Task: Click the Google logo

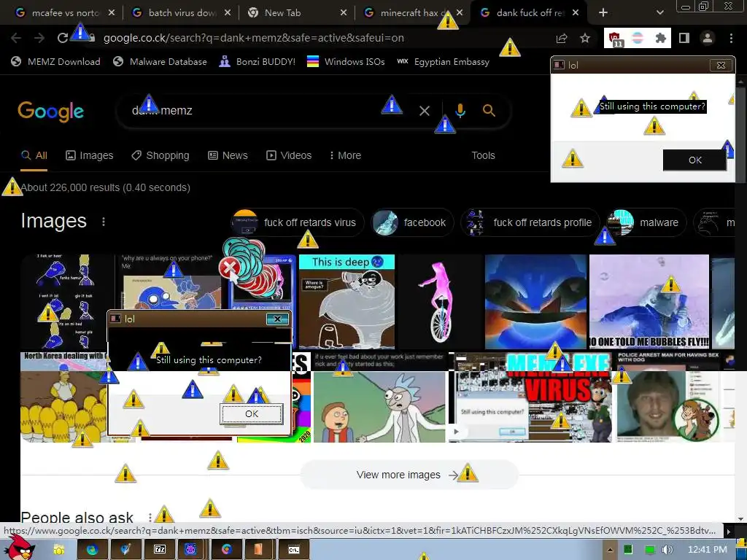Action: 50,111
